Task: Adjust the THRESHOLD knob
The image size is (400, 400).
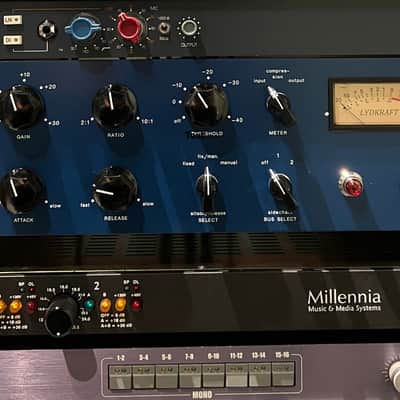Action: click(x=206, y=106)
